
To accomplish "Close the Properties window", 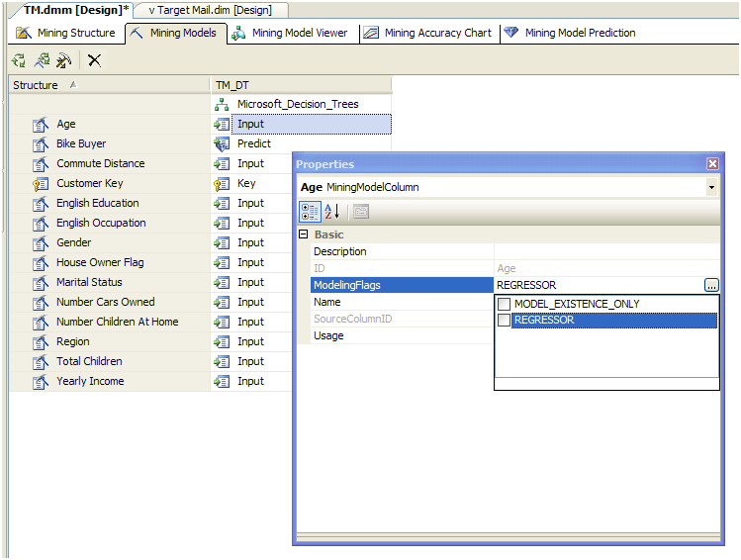I will [x=712, y=164].
